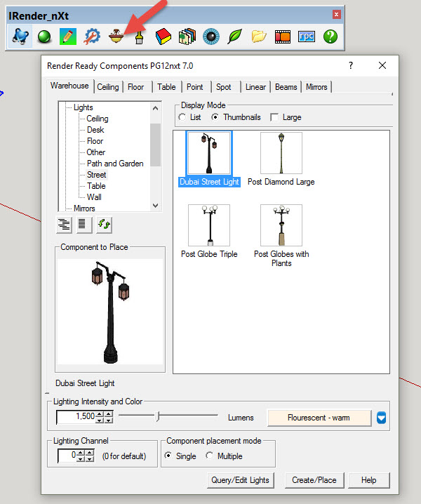The height and width of the screenshot is (504, 421).
Task: Click the lumens value input field
Action: click(76, 416)
